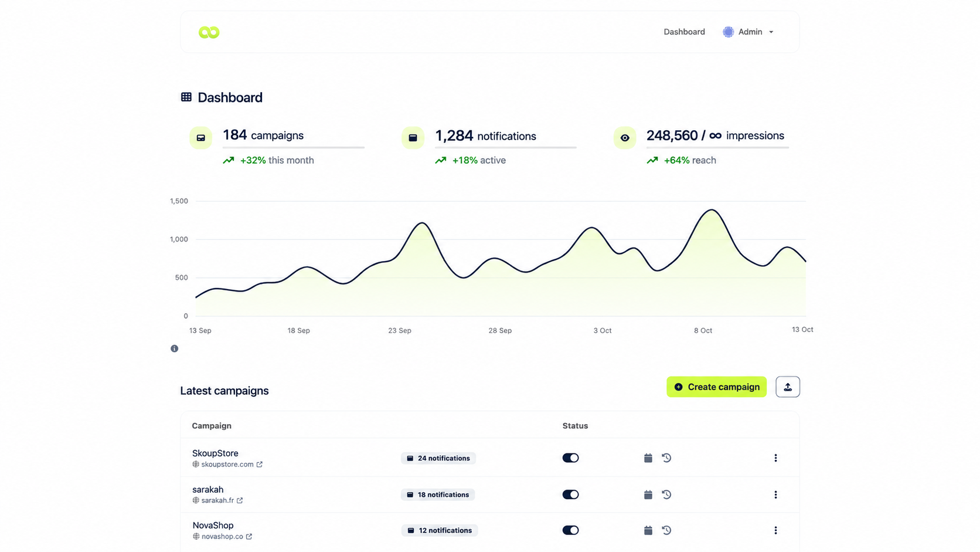Screen dimensions: 980x552
Task: Open SkoupStore calendar icon
Action: click(x=648, y=458)
